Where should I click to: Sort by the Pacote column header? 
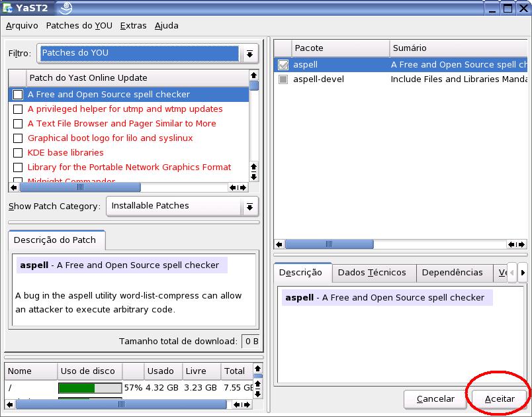(340, 48)
